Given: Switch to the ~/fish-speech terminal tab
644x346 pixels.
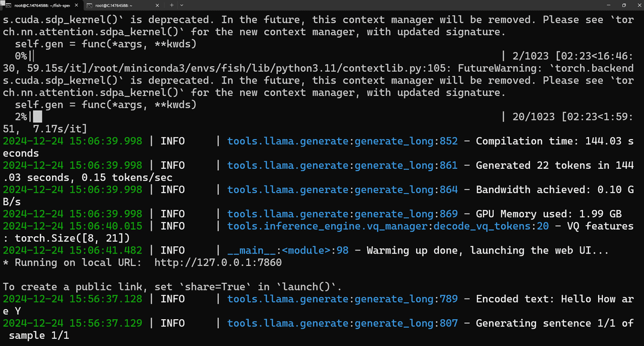Looking at the screenshot, I should (41, 5).
